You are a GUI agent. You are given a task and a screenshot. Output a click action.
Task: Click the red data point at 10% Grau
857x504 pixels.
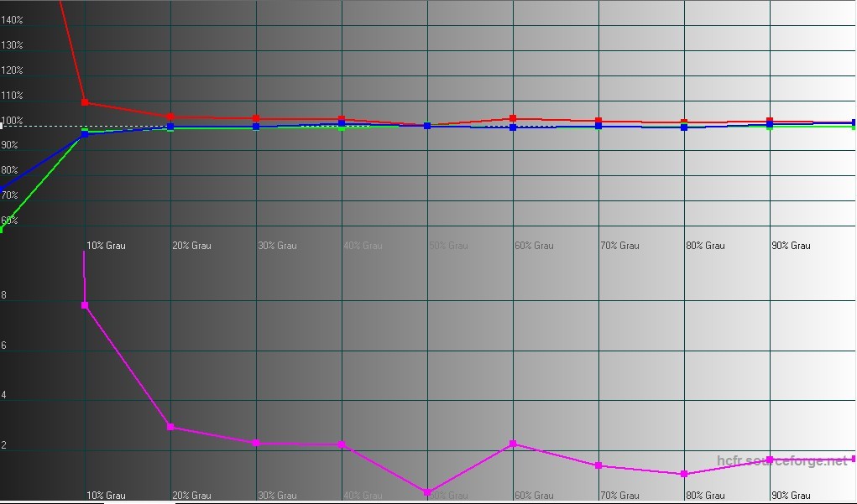85,102
